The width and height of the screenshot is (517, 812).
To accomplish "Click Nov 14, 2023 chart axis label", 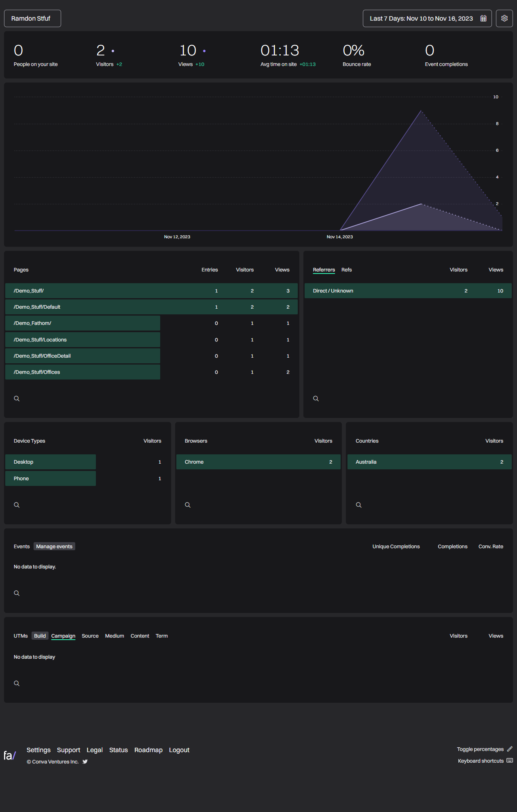I will [x=340, y=237].
